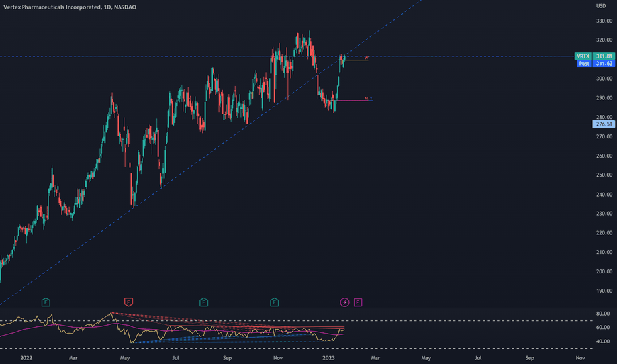The image size is (617, 364).
Task: Click the 330.00 price axis label
Action: click(x=604, y=21)
